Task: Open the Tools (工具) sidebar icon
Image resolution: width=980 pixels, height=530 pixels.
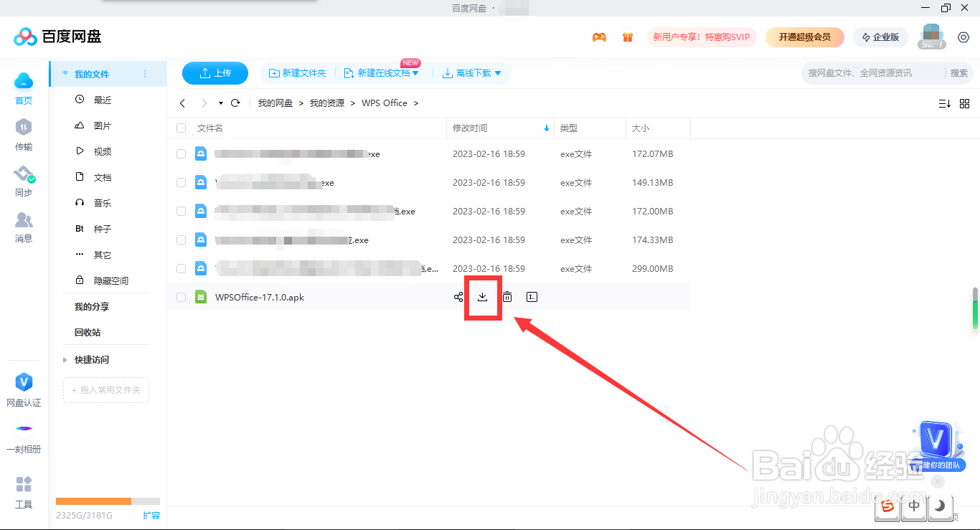Action: pos(24,484)
